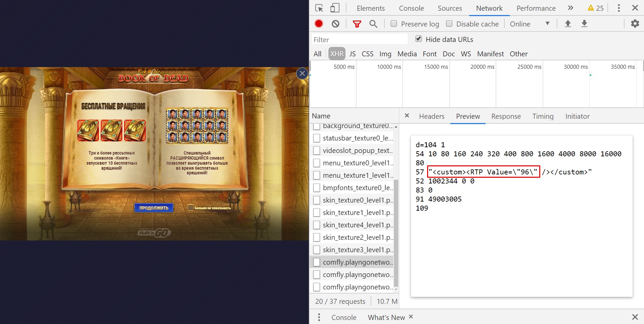Filter requests by JS type
644x324 pixels.
353,54
